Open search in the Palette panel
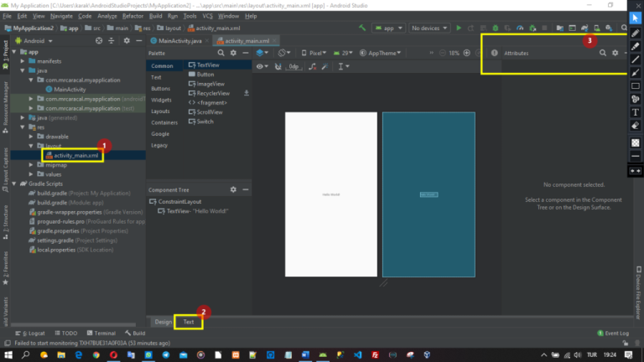Image resolution: width=644 pixels, height=362 pixels. click(220, 52)
